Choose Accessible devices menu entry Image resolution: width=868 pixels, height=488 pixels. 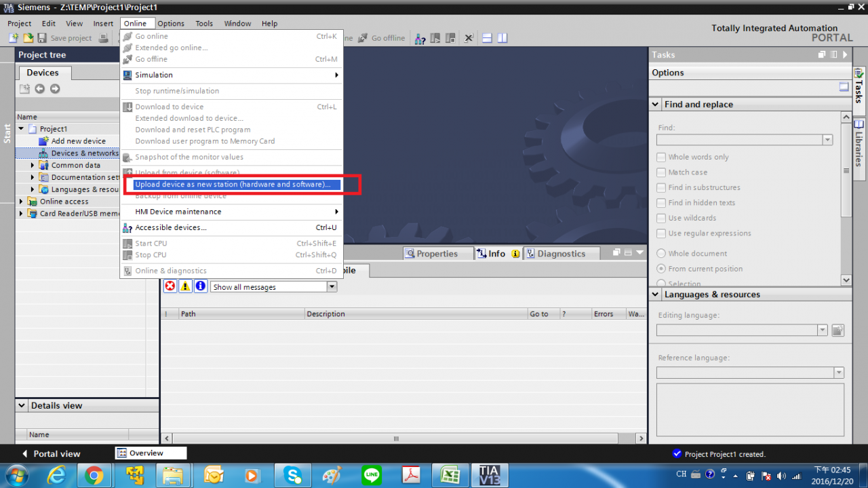pyautogui.click(x=231, y=227)
